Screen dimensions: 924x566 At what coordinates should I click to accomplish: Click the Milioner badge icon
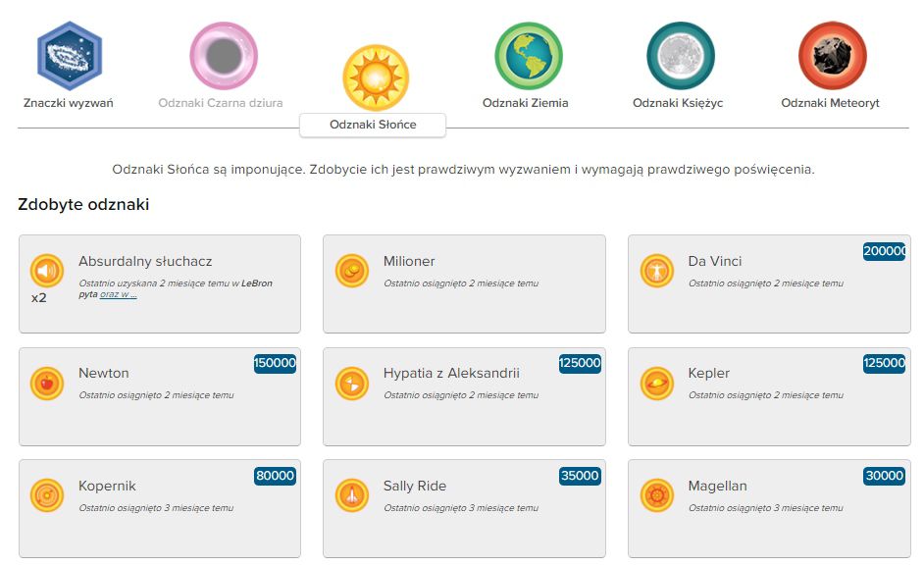[x=351, y=270]
